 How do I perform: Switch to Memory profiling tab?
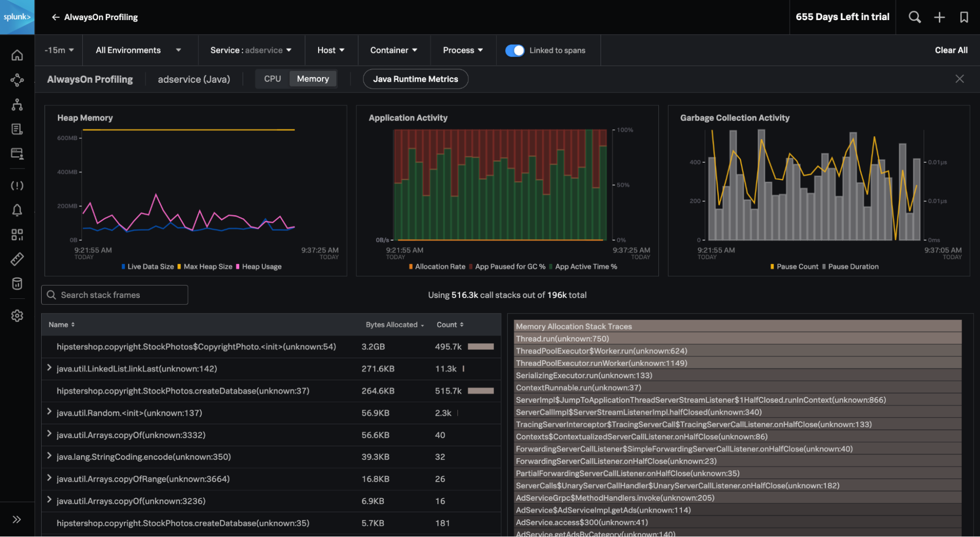click(x=312, y=79)
